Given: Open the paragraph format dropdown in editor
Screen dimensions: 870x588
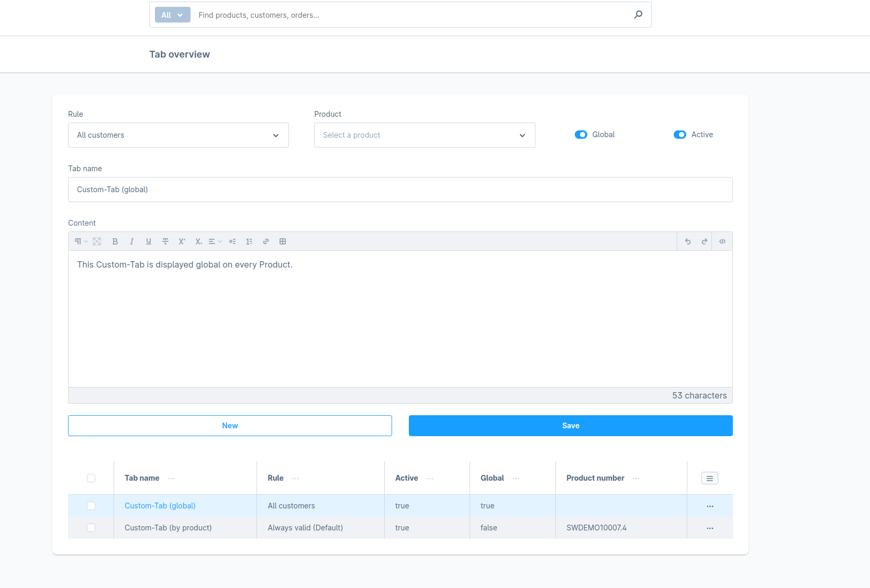Looking at the screenshot, I should tap(81, 241).
